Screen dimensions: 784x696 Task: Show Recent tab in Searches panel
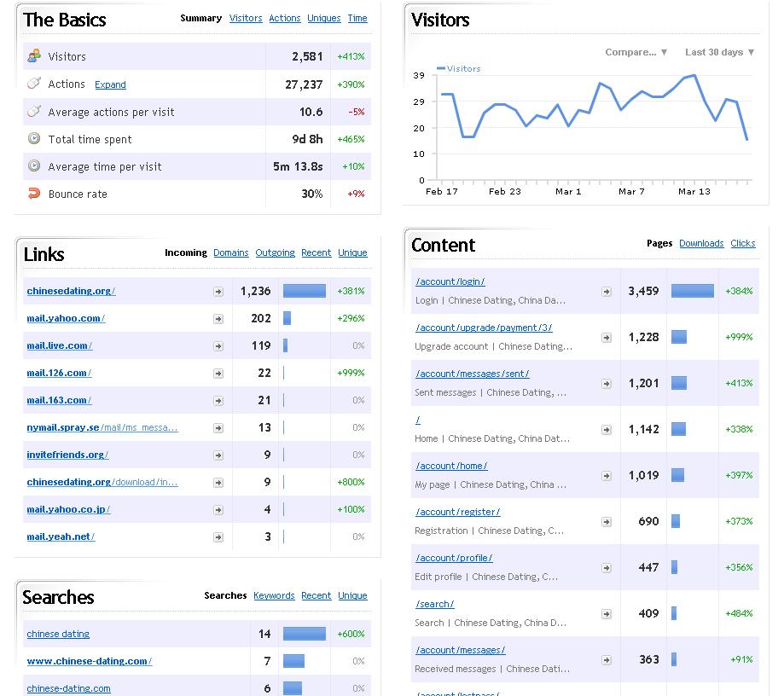pos(316,595)
